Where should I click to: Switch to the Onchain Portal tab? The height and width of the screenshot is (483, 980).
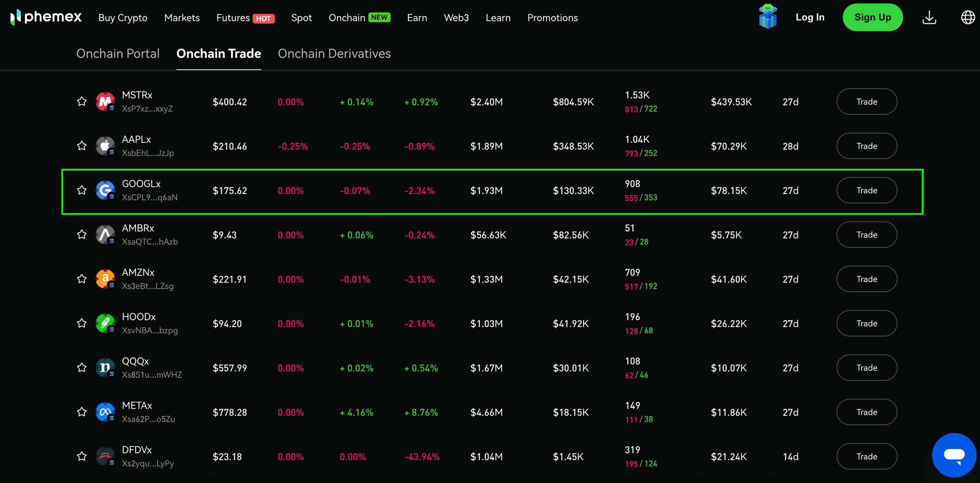point(118,54)
